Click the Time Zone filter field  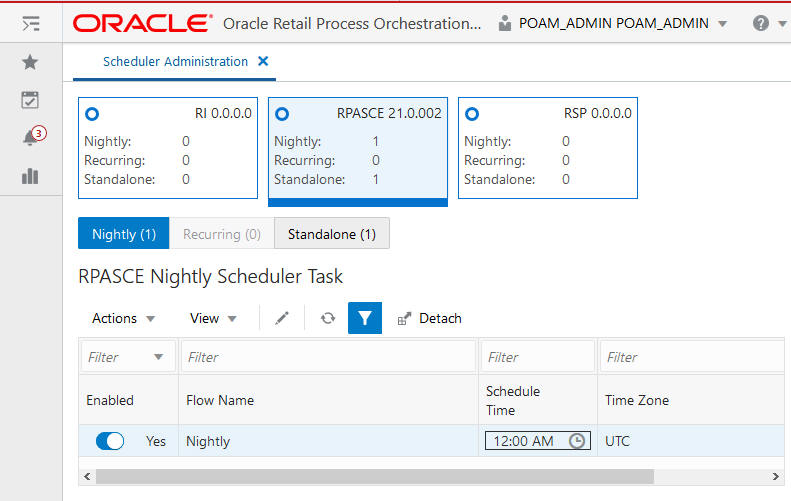tap(691, 357)
